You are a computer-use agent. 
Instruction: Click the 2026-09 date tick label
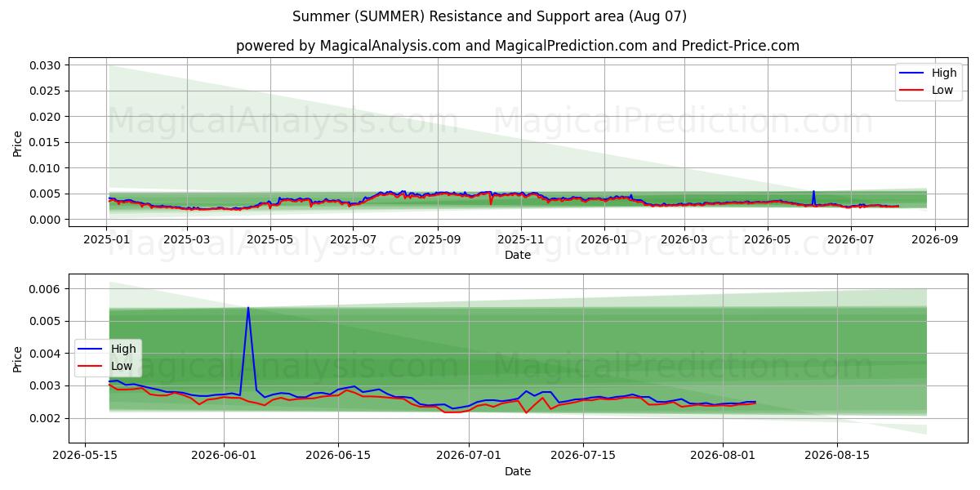934,240
